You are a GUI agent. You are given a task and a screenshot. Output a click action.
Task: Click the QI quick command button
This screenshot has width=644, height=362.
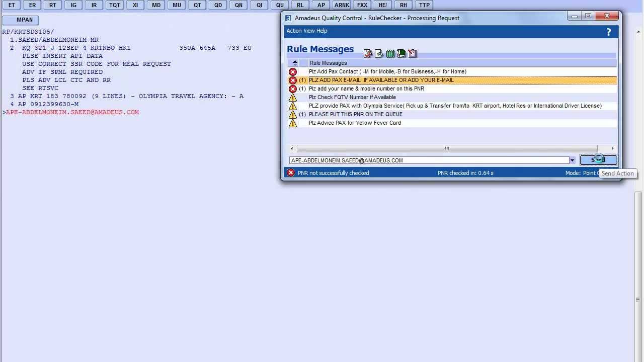click(259, 5)
